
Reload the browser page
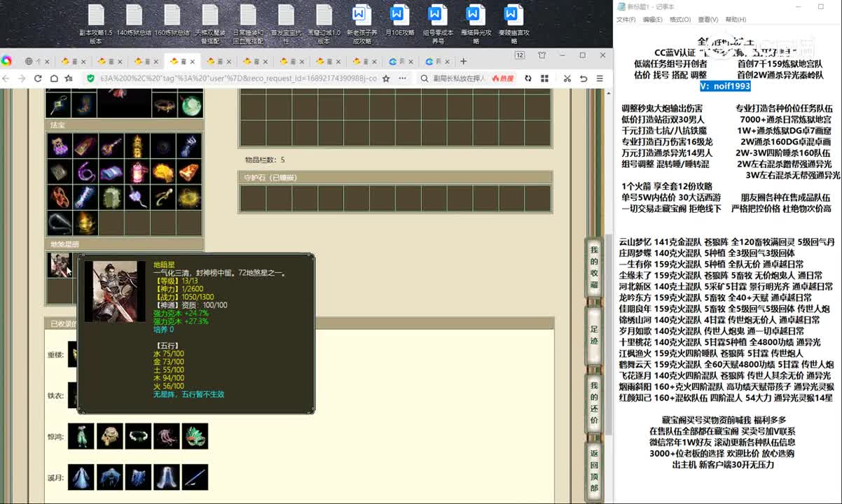[x=37, y=79]
